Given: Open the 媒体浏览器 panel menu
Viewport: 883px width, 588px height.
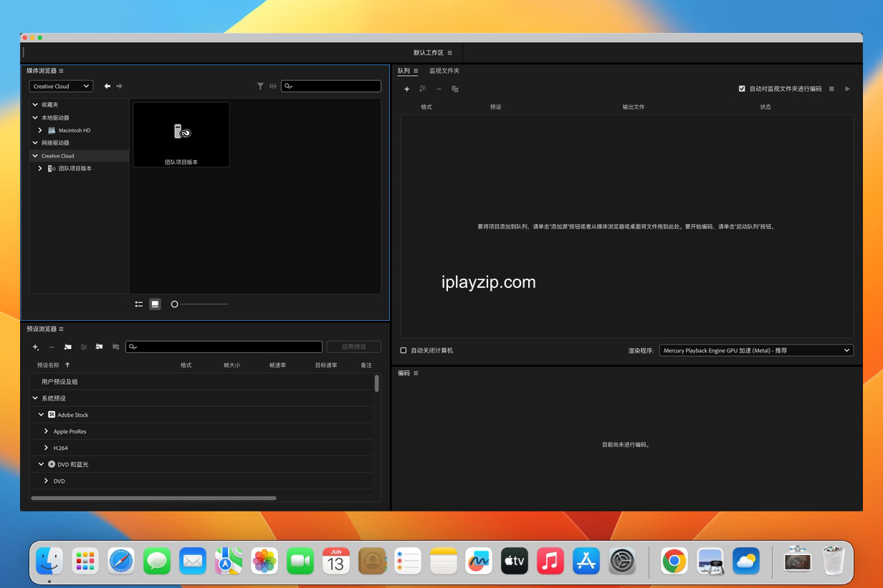Looking at the screenshot, I should pos(61,71).
